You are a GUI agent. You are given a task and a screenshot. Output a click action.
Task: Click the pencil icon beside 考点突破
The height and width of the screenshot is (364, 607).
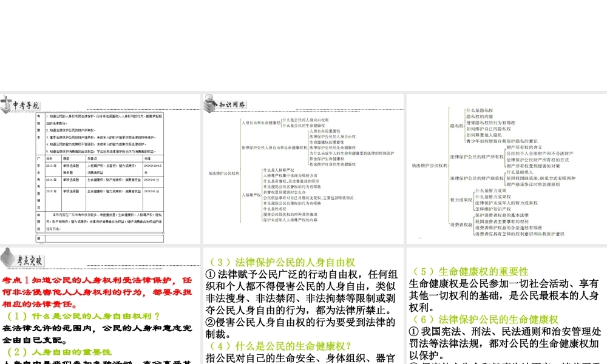(7, 258)
